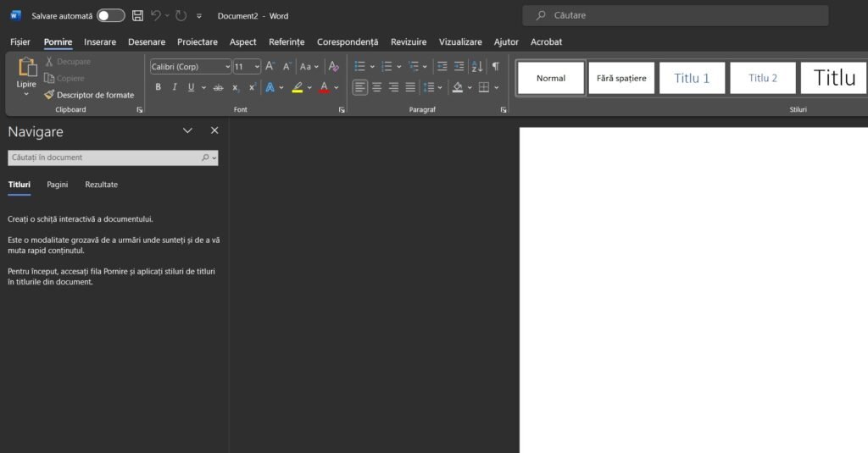Align paragraph to the right
Image resolution: width=868 pixels, height=453 pixels.
393,87
